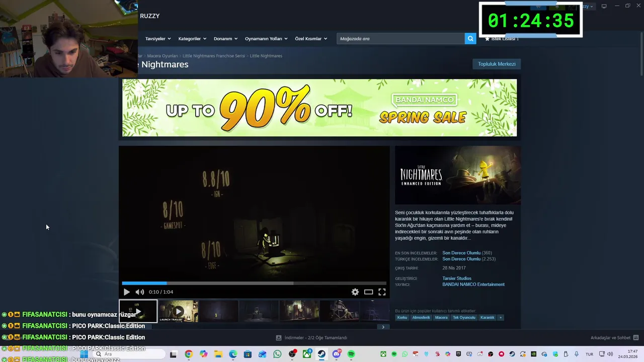
Task: Open Spotify from taskbar
Action: 351,354
